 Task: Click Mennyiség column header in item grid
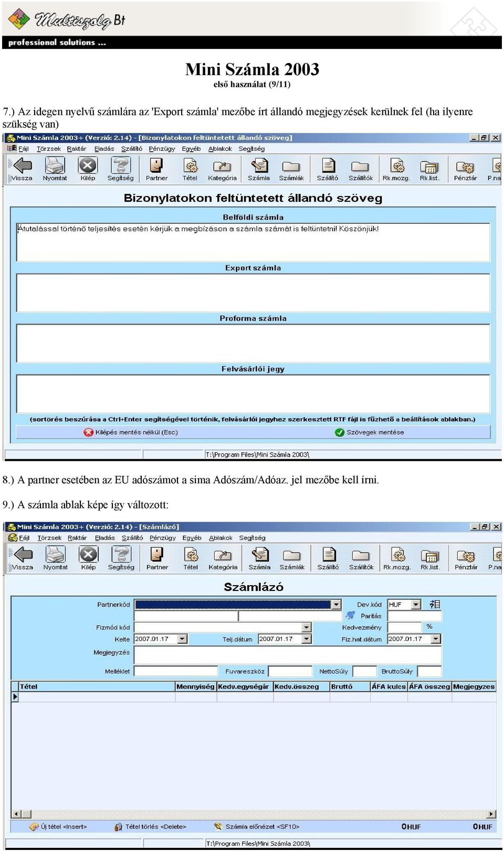196,686
